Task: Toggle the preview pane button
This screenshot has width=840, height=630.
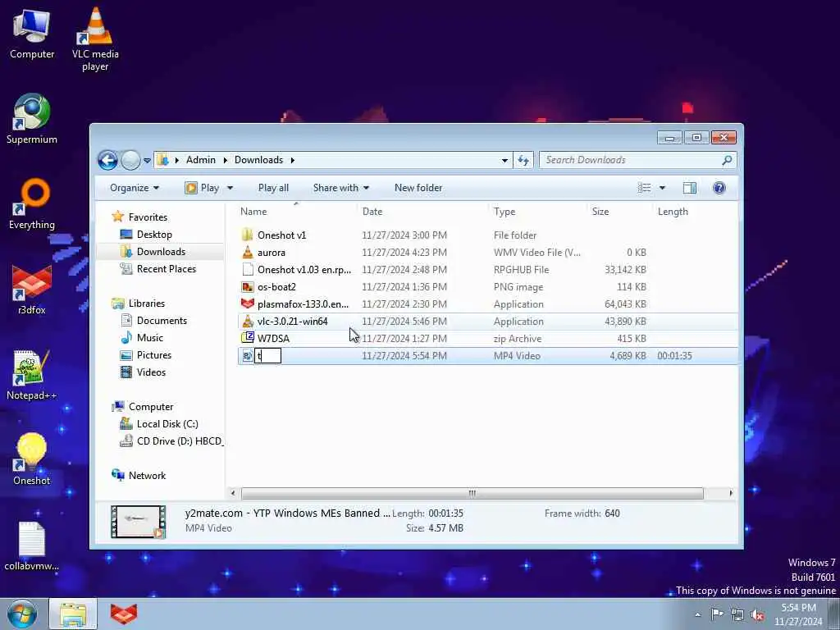Action: [690, 188]
